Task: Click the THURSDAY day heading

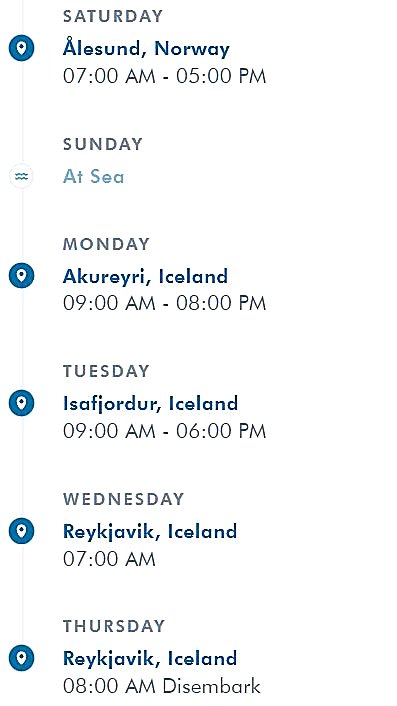Action: (x=114, y=626)
